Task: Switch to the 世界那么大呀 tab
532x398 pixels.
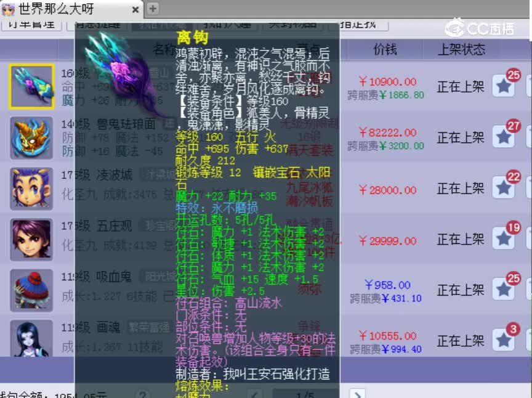Action: [x=71, y=9]
